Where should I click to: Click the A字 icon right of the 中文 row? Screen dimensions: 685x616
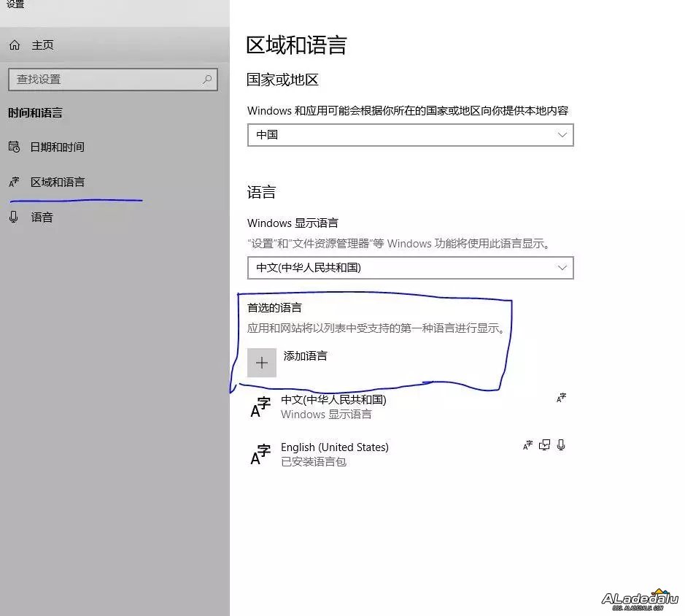(560, 398)
